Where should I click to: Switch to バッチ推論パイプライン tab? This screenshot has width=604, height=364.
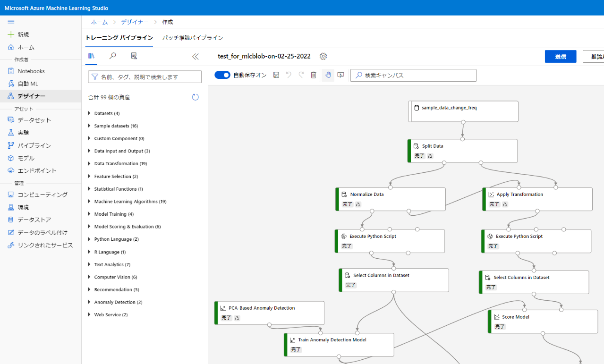pyautogui.click(x=193, y=38)
